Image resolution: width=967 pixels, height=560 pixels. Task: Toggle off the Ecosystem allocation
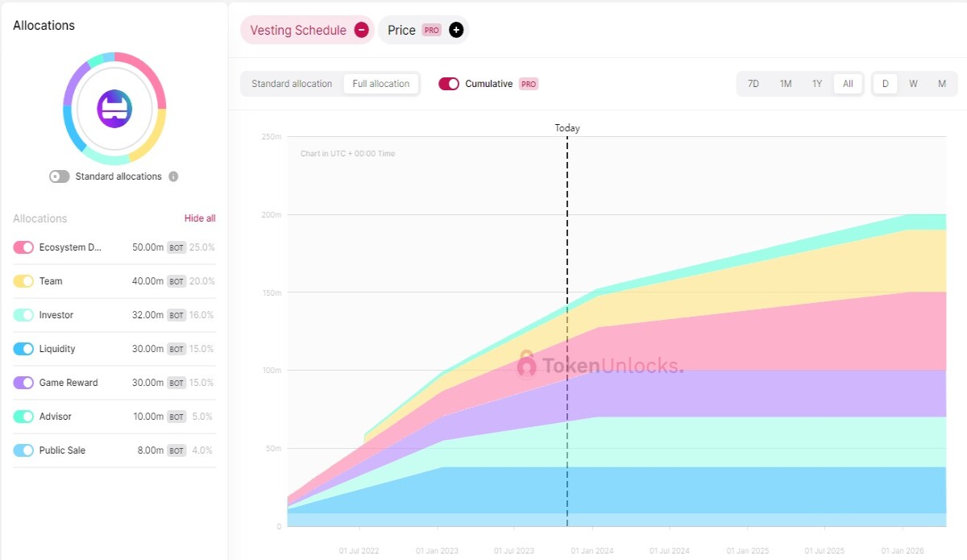pos(23,247)
